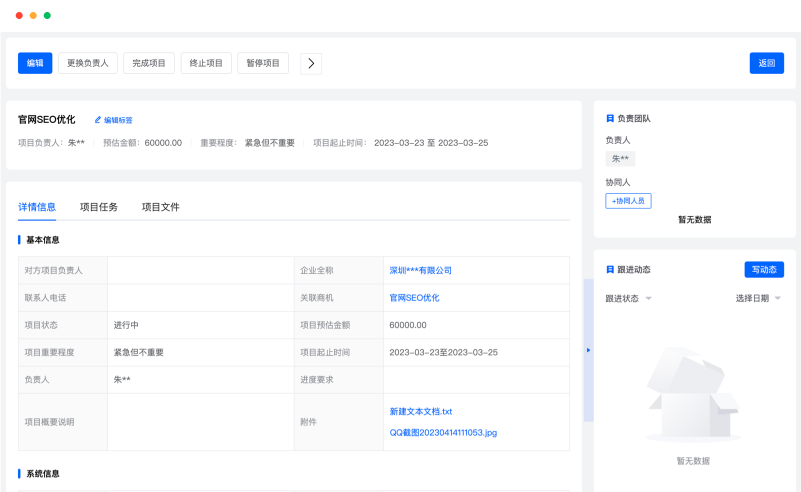Click the 跟进动态 section icon

(x=609, y=270)
